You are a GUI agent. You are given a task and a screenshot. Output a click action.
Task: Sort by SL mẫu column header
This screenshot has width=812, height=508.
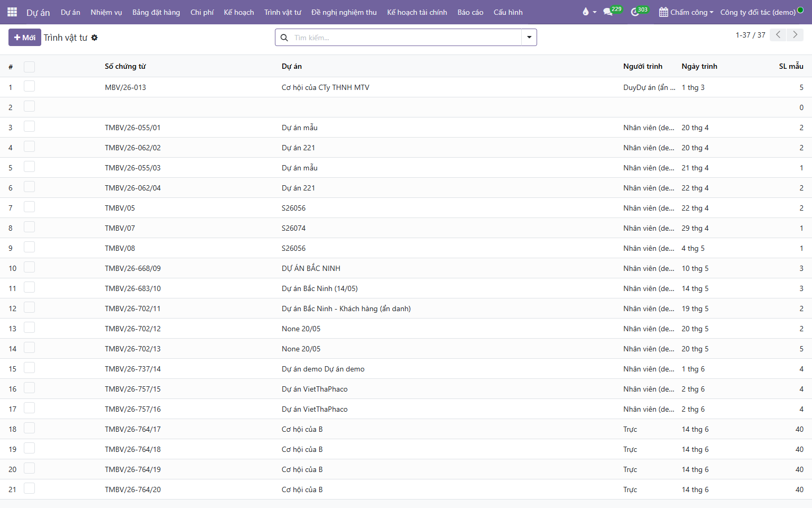click(x=791, y=66)
